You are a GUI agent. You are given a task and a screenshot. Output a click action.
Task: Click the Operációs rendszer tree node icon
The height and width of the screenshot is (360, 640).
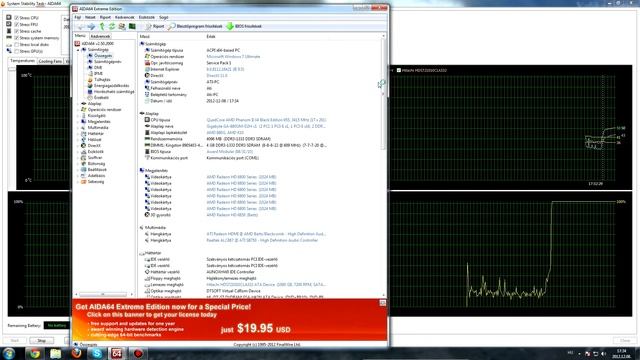click(83, 110)
